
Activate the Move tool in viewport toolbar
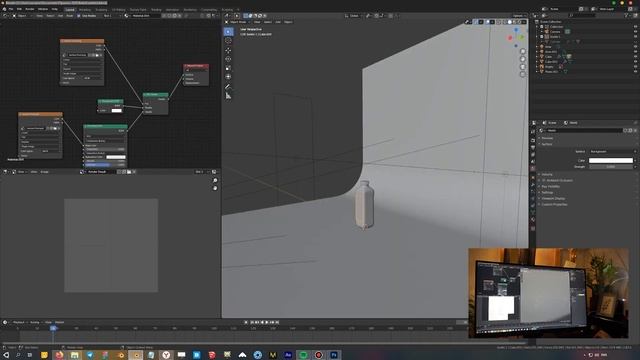[229, 50]
